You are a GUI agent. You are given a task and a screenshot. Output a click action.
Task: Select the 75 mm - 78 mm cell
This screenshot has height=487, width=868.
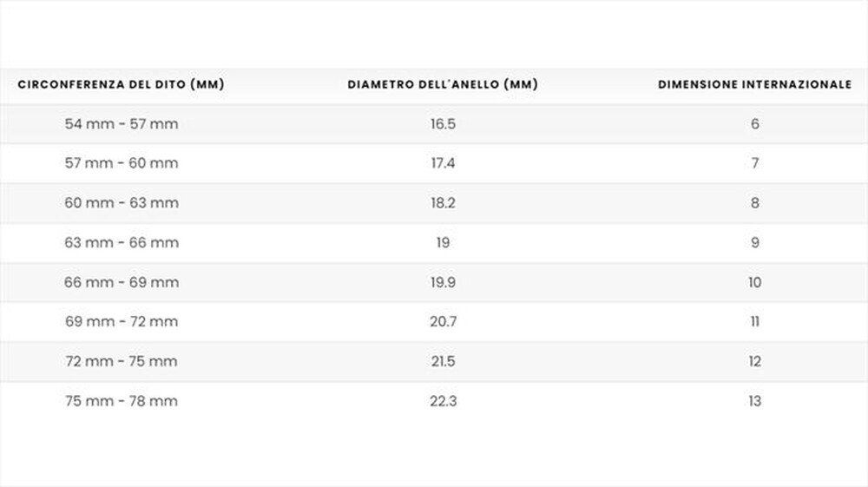[122, 401]
